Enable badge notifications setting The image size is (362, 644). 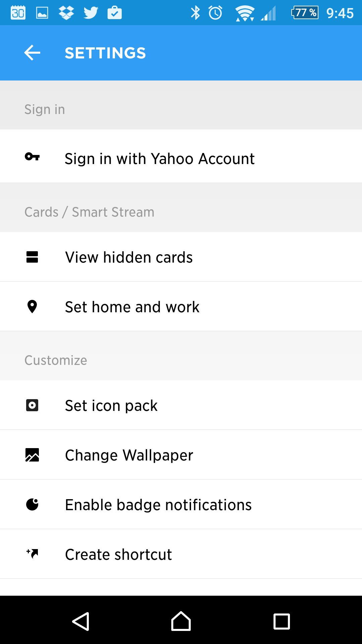point(181,504)
